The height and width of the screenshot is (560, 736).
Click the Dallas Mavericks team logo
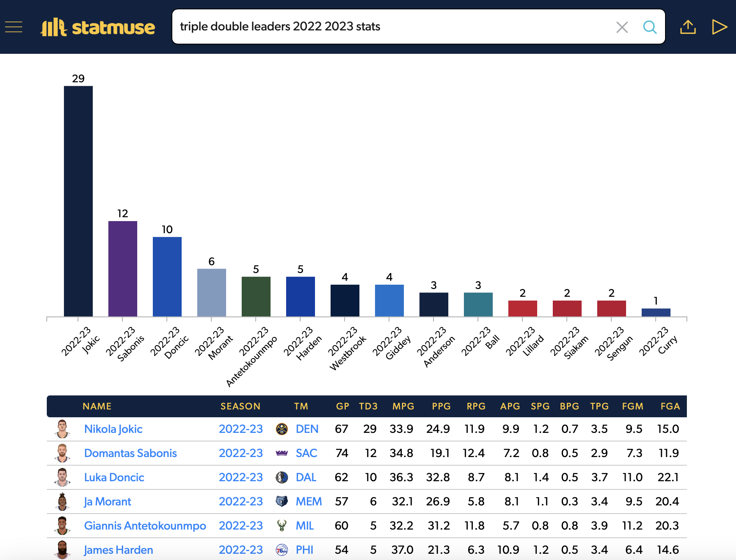281,477
